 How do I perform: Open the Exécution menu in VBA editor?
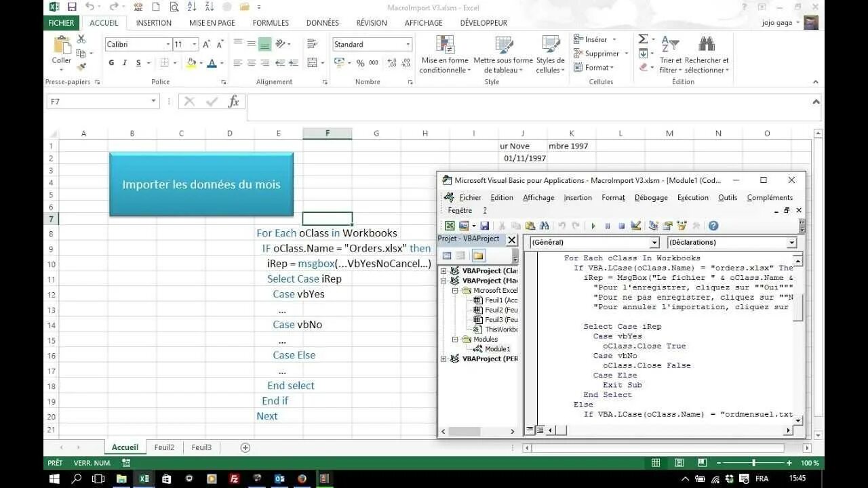pos(692,197)
